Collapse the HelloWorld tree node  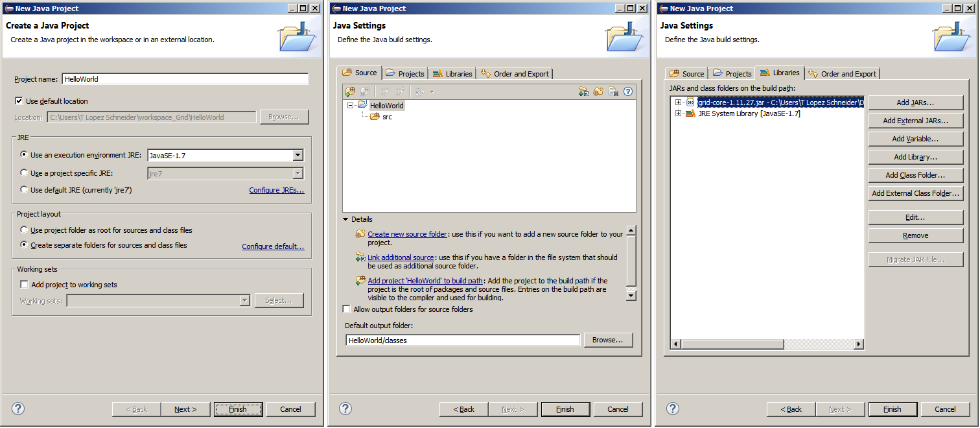351,105
